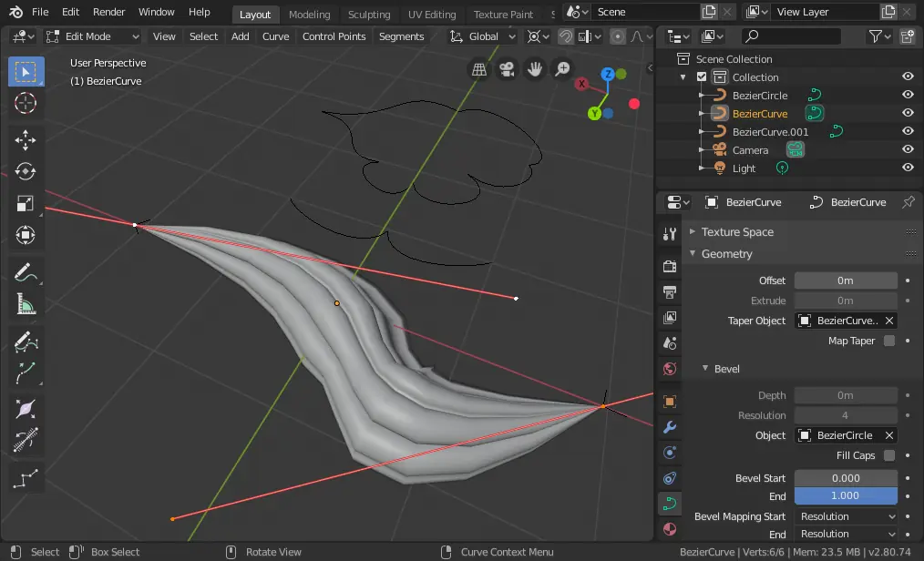Open the Global transform orientation dropdown
The image size is (924, 561).
[x=483, y=36]
